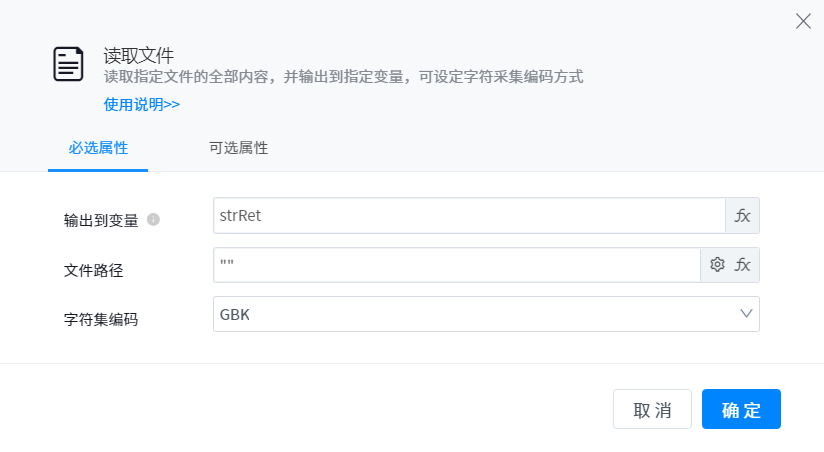Click into the strRet variable field
This screenshot has width=824, height=452.
click(468, 216)
